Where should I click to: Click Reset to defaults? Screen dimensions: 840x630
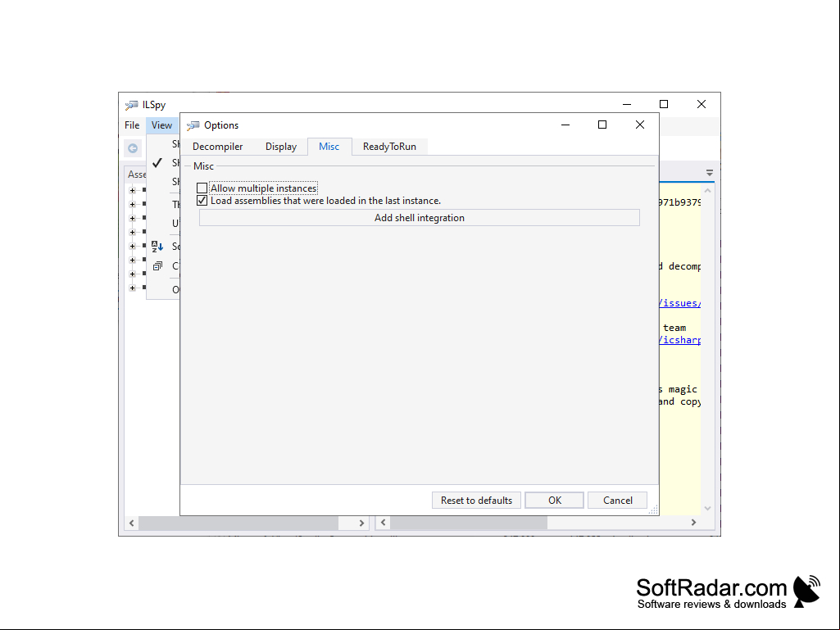coord(476,501)
